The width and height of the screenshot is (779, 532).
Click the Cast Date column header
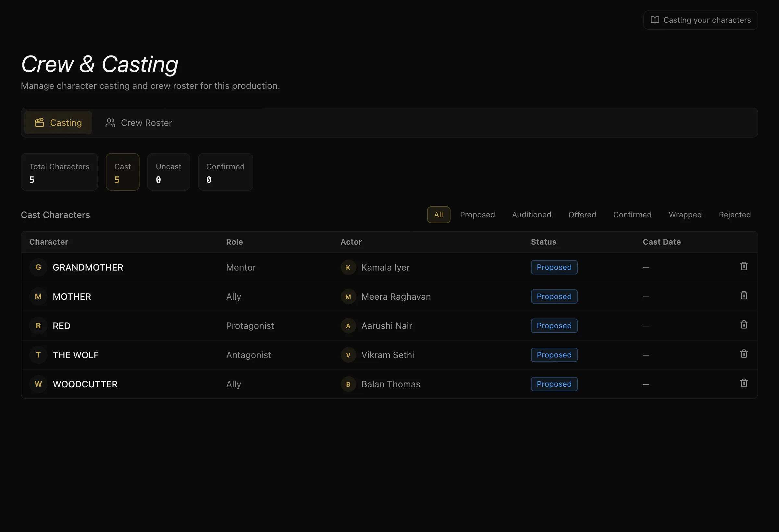[662, 242]
